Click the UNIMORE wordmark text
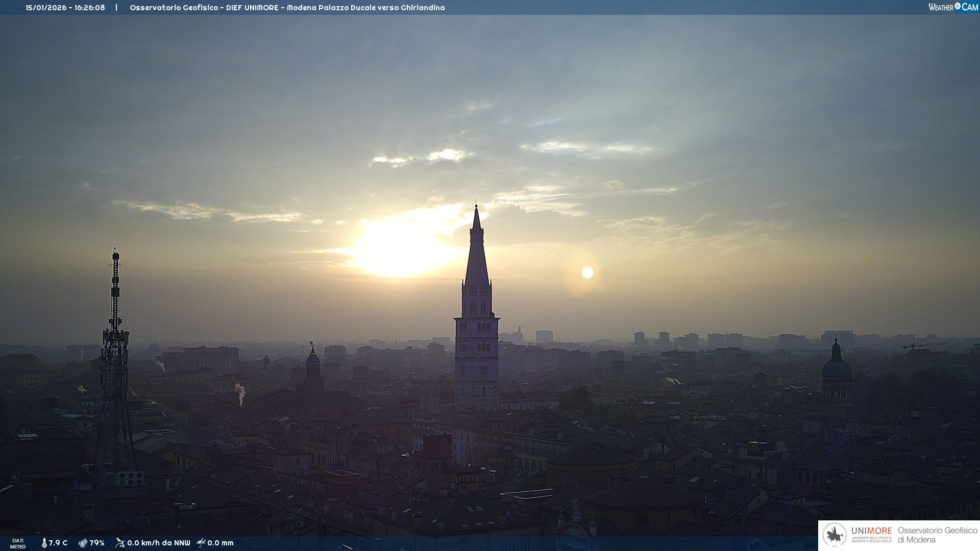Image resolution: width=980 pixels, height=551 pixels. click(x=871, y=531)
